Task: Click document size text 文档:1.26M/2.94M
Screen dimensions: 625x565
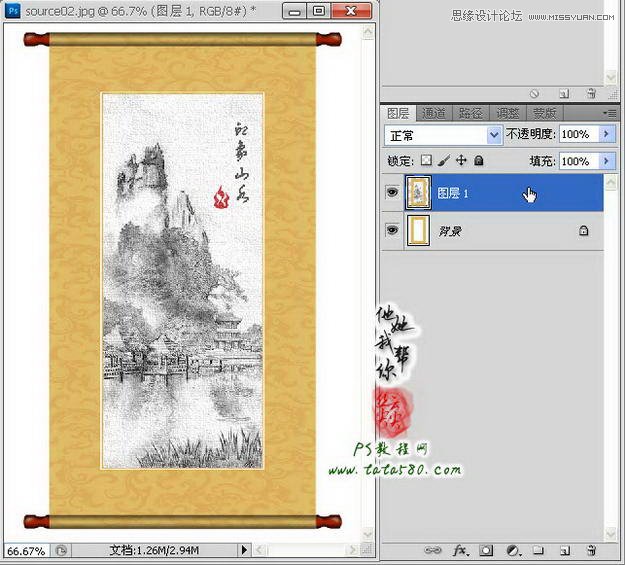Action: coord(153,551)
